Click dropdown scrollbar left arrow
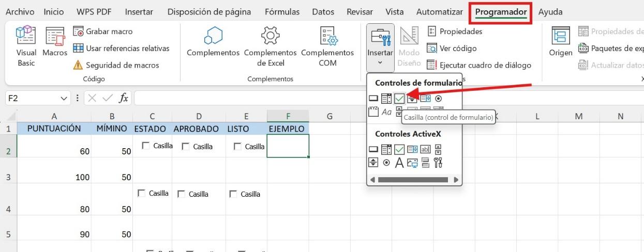644x252 pixels. tap(372, 180)
